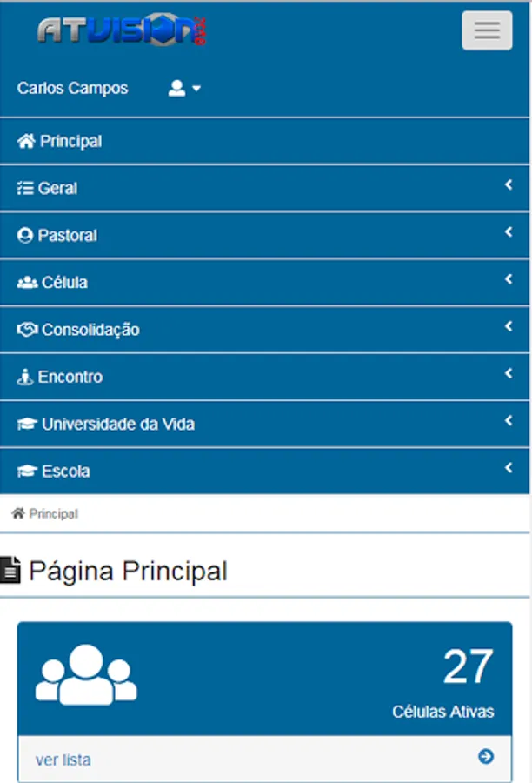Toggle the hamburger navigation menu
This screenshot has width=532, height=783.
pos(487,30)
